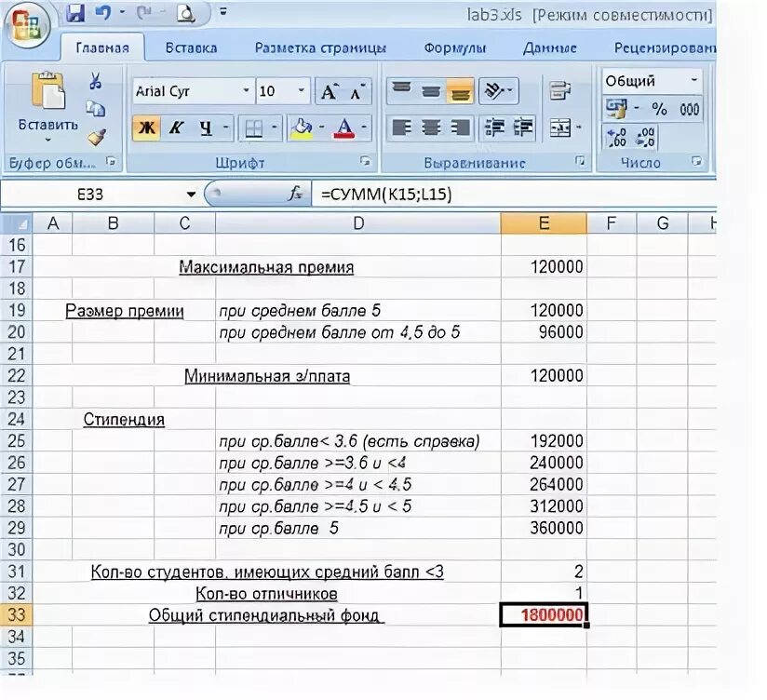
Task: Apply percent style format
Action: coord(659,109)
